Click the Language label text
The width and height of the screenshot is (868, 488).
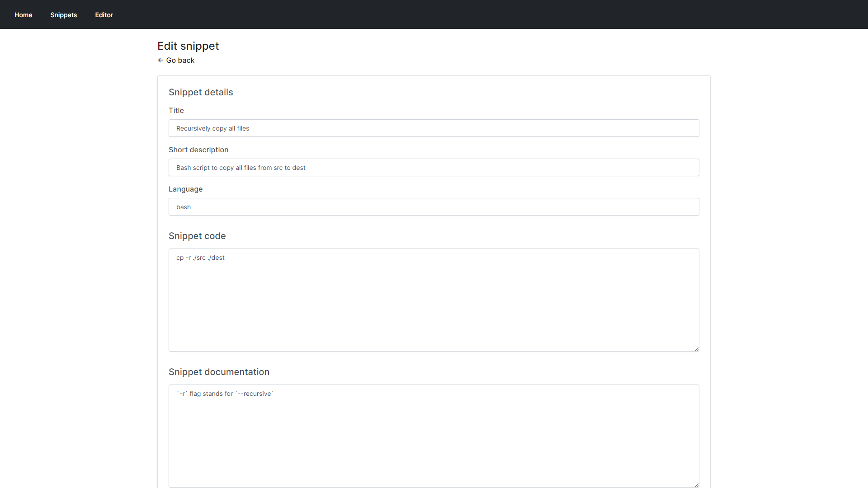(x=185, y=189)
